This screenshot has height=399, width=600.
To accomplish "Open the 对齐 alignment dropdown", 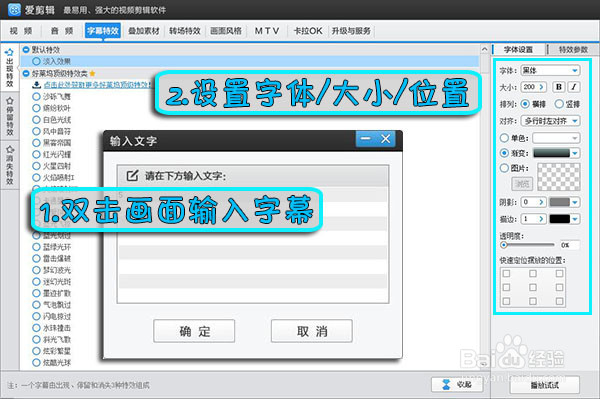I will tap(550, 121).
